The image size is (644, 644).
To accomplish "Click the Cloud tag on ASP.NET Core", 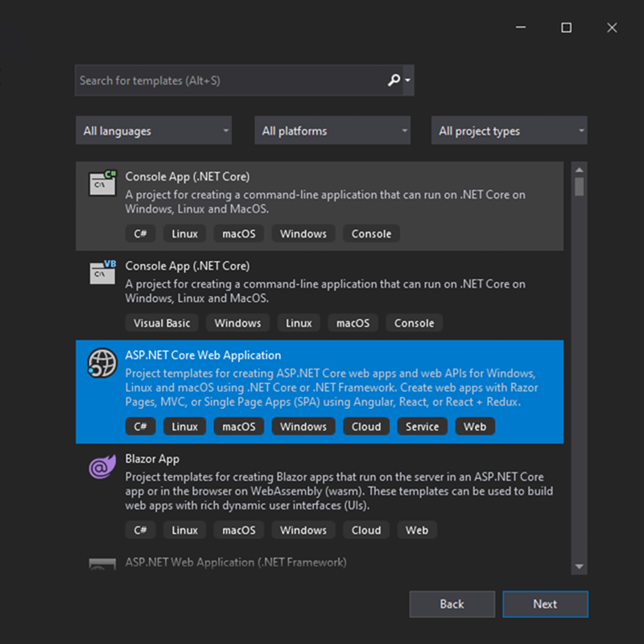I will 366,427.
